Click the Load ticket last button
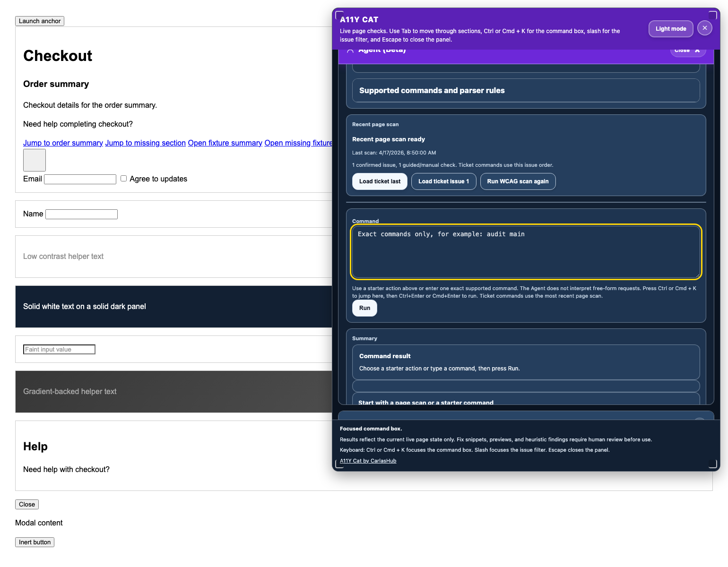Viewport: 728px width, 567px height. click(x=380, y=181)
